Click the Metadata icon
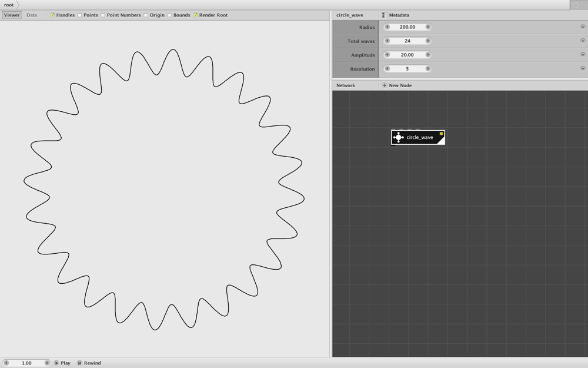The image size is (588, 368). pos(385,15)
